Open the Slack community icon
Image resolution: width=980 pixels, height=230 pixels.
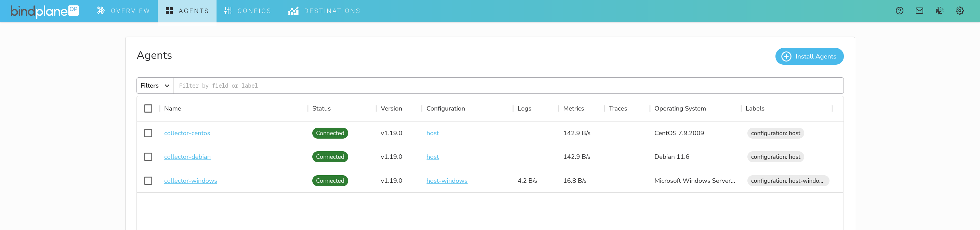coord(939,11)
